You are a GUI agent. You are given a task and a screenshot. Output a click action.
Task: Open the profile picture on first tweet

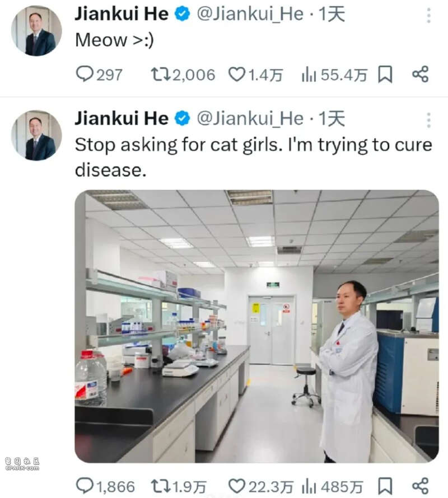[x=36, y=31]
